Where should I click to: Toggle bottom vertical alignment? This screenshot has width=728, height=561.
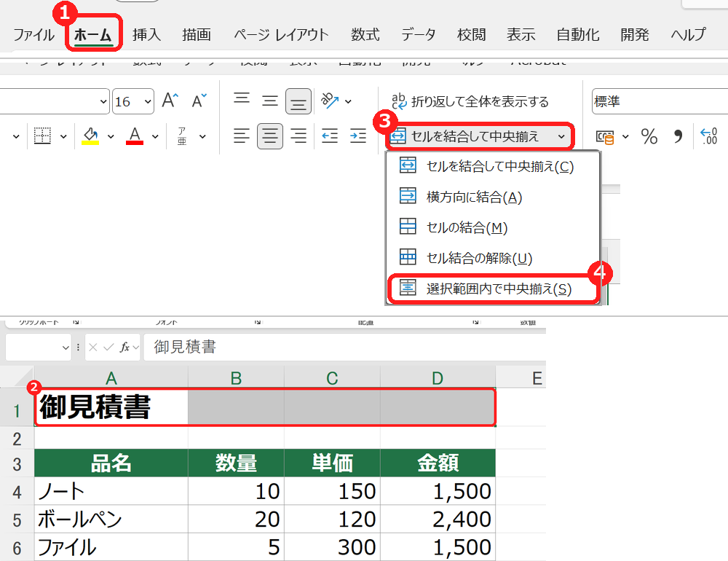[298, 101]
